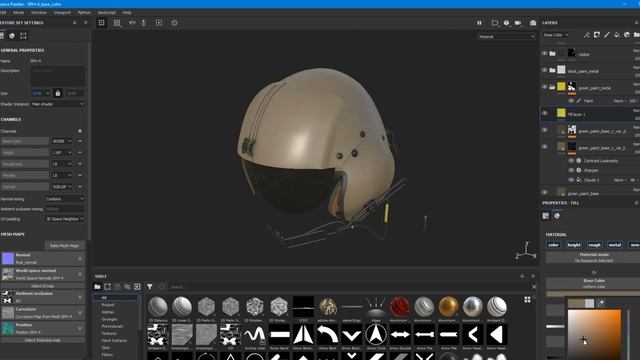Viewport: 640px width, 360px height.
Task: Toggle the metal channel button in Material
Action: coord(615,245)
